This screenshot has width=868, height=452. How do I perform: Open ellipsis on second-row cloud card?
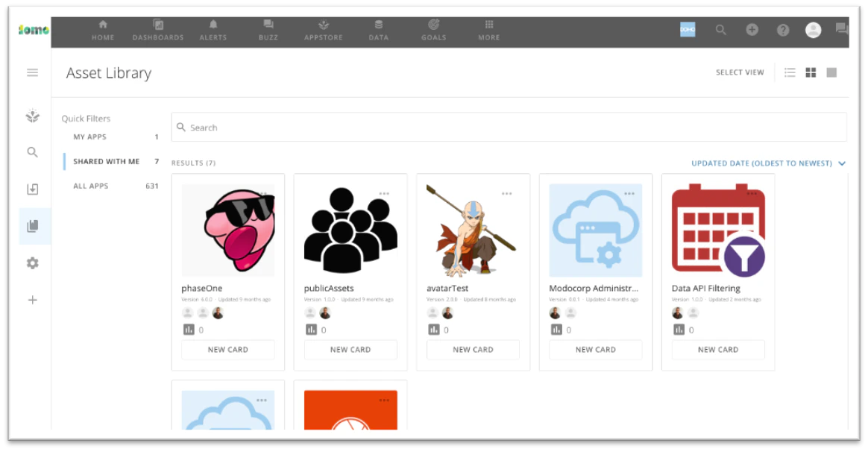[262, 400]
